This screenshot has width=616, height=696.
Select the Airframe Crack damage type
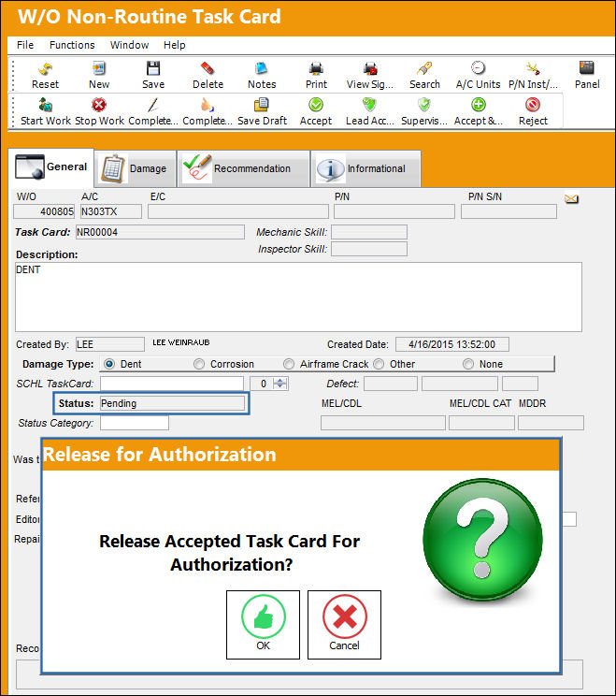click(x=289, y=364)
